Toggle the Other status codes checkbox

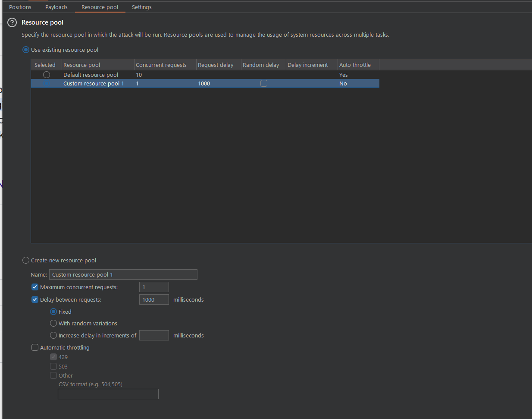[x=53, y=375]
